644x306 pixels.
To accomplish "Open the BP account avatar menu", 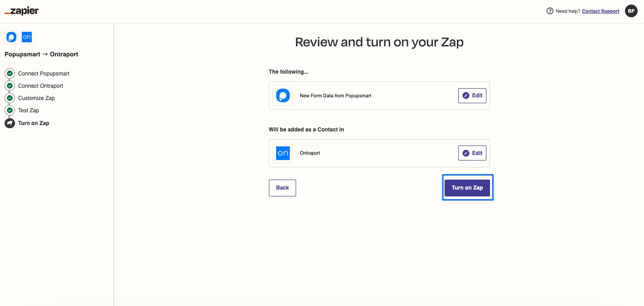I will point(631,11).
